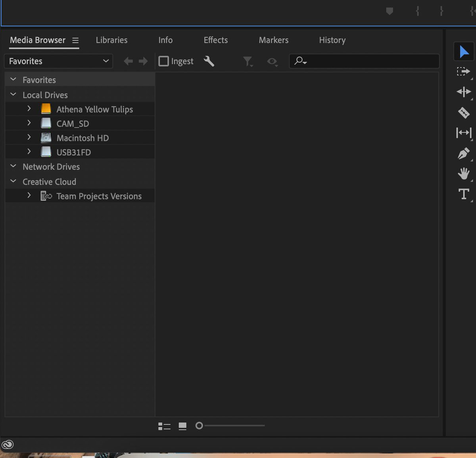Expand the CAM_SD drive
Viewport: 476px width, 458px height.
pyautogui.click(x=29, y=123)
